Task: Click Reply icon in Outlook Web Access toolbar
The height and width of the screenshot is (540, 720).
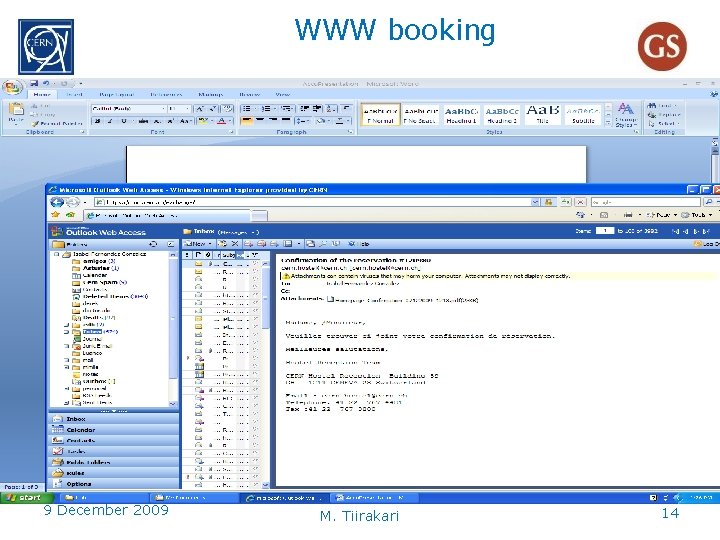Action: (248, 244)
